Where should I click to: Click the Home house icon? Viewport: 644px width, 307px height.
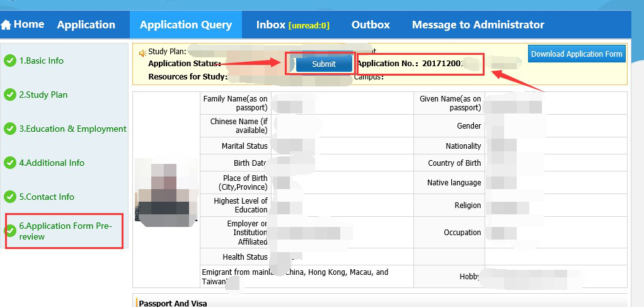[x=6, y=25]
